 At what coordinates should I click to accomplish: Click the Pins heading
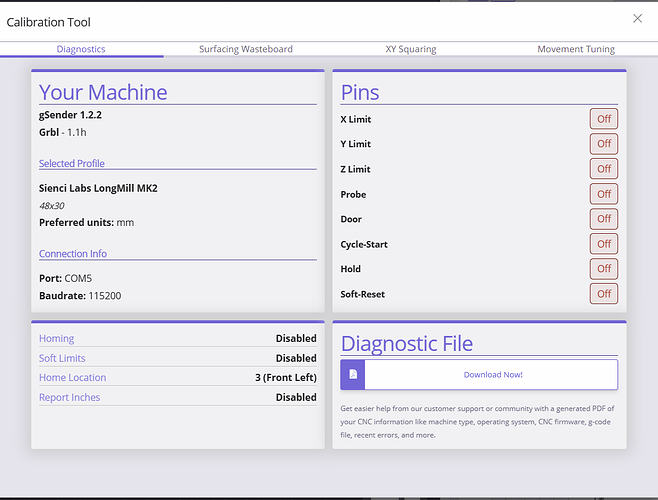pos(360,92)
